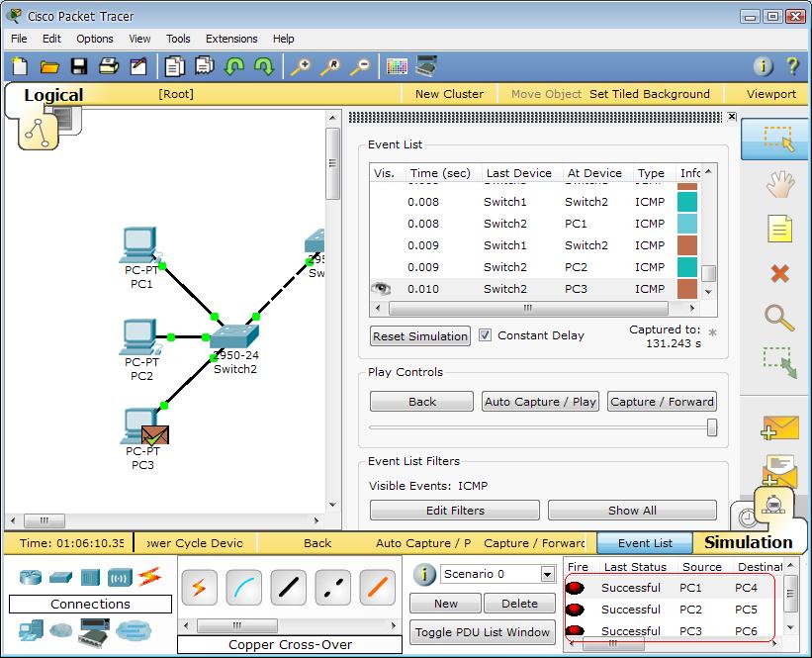Choose the Resize Shape tool

[x=779, y=363]
